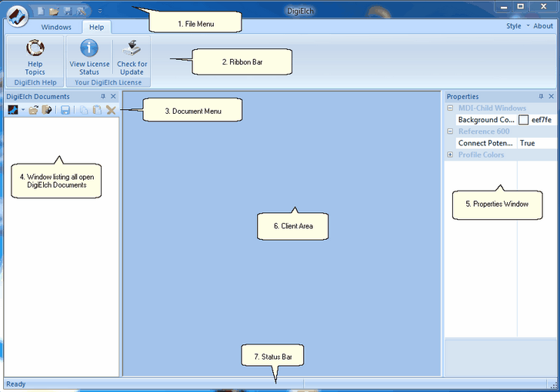Pin the Properties panel
The width and height of the screenshot is (560, 392).
[x=541, y=96]
